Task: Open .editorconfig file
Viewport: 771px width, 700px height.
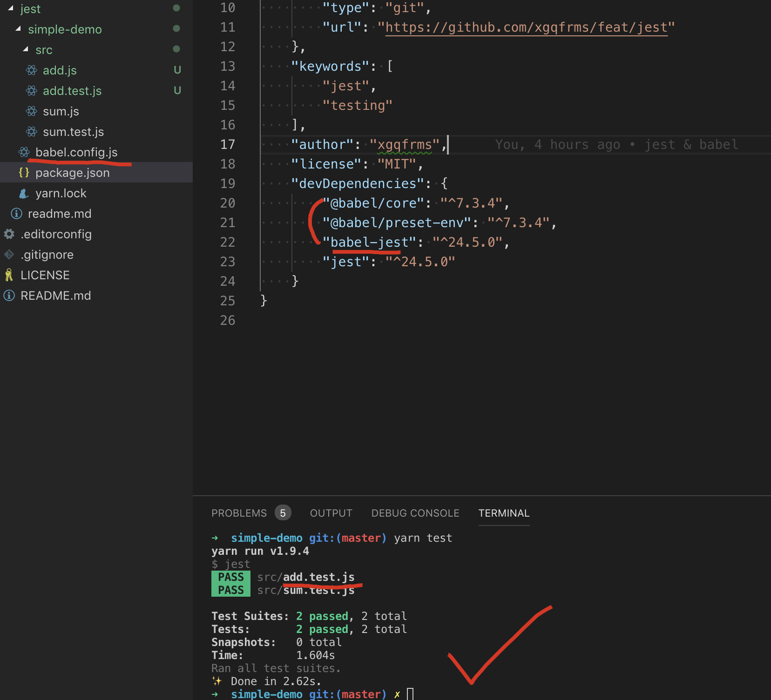Action: 56,234
